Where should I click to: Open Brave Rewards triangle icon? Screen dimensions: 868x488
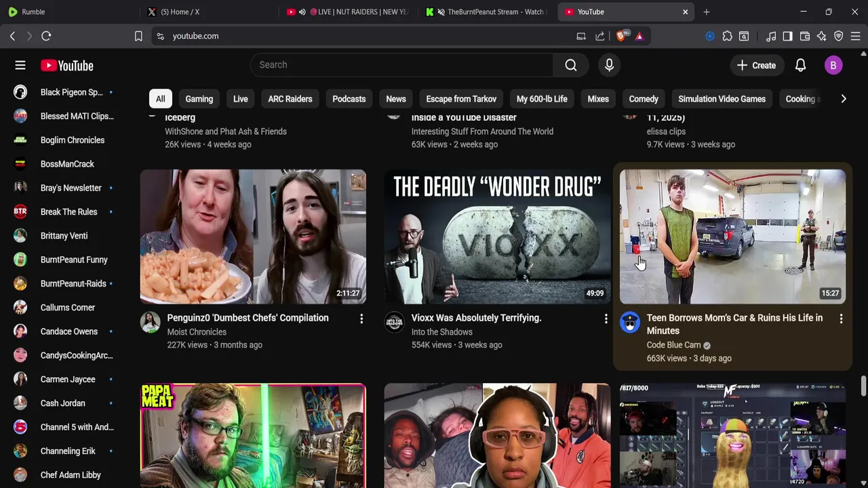(639, 36)
